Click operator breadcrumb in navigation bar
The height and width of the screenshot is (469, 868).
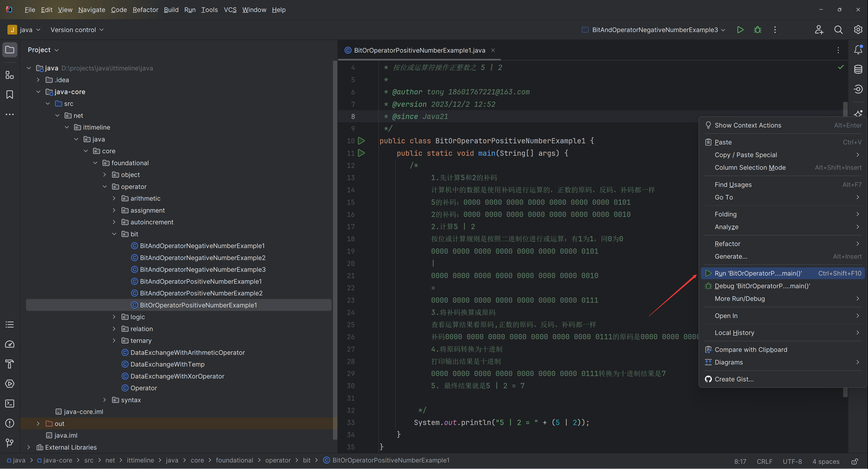coord(278,460)
